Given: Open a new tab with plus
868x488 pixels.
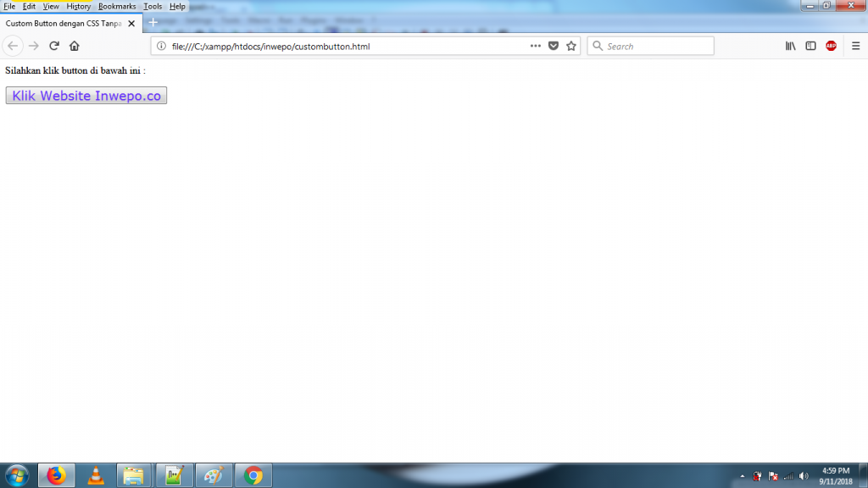Looking at the screenshot, I should pos(153,22).
